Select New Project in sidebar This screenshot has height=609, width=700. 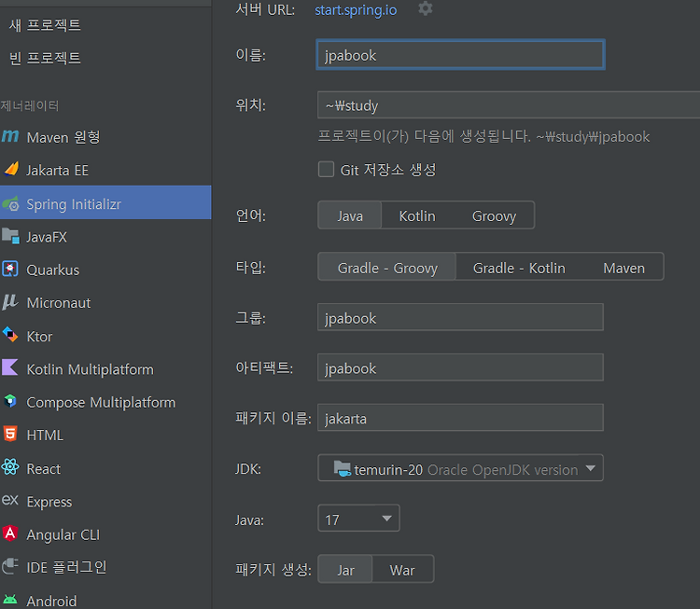pyautogui.click(x=45, y=25)
